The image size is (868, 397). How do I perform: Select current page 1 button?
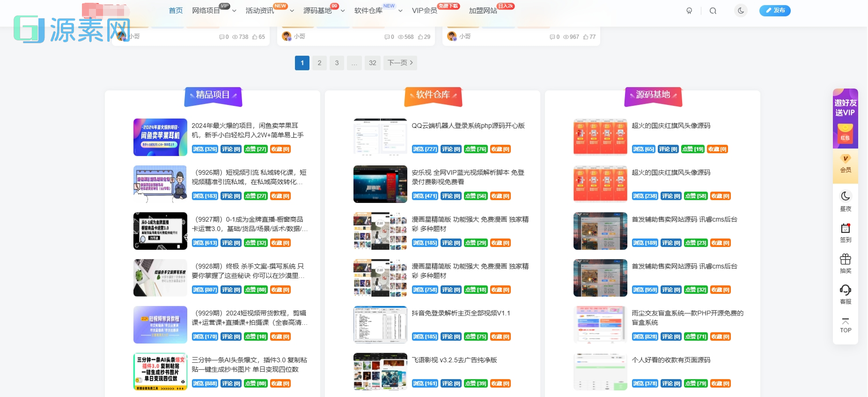coord(302,63)
